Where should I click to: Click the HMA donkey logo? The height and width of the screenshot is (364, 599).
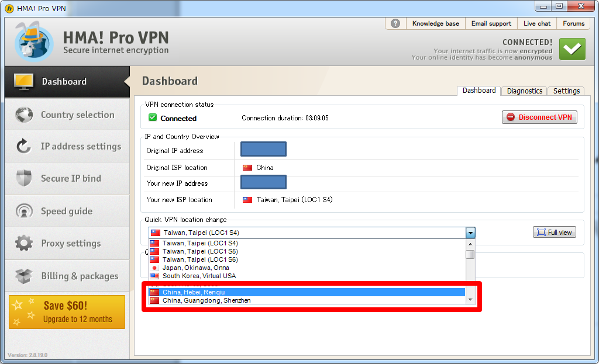[33, 41]
